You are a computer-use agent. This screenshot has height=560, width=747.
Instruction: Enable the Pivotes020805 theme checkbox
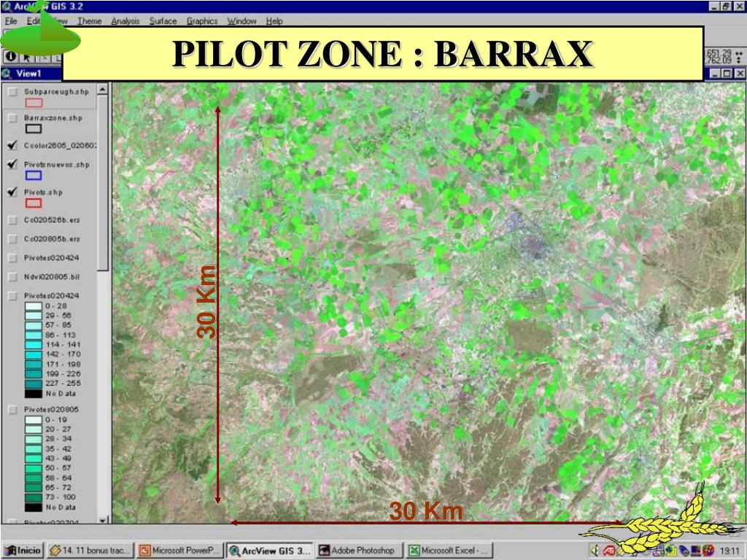point(13,410)
